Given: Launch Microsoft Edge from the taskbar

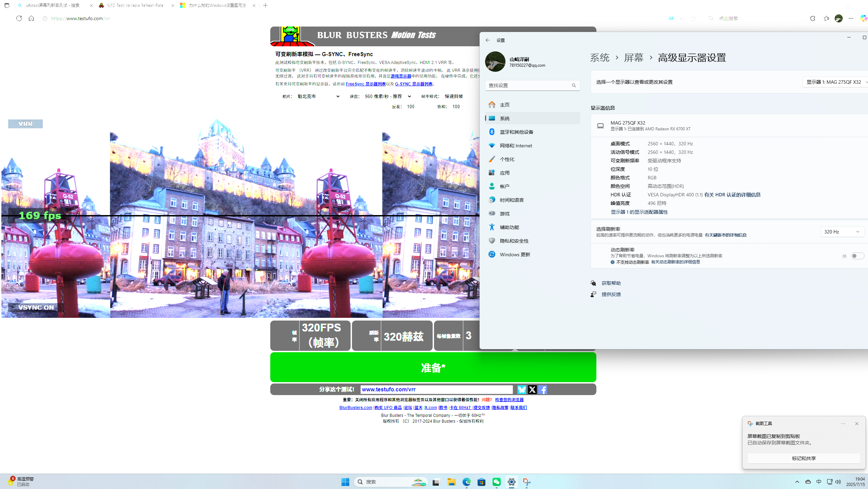Looking at the screenshot, I should 466,482.
